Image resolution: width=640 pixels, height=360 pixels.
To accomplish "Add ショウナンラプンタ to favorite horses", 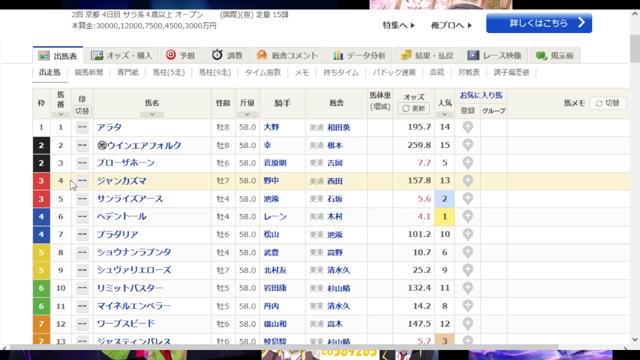I will (468, 252).
